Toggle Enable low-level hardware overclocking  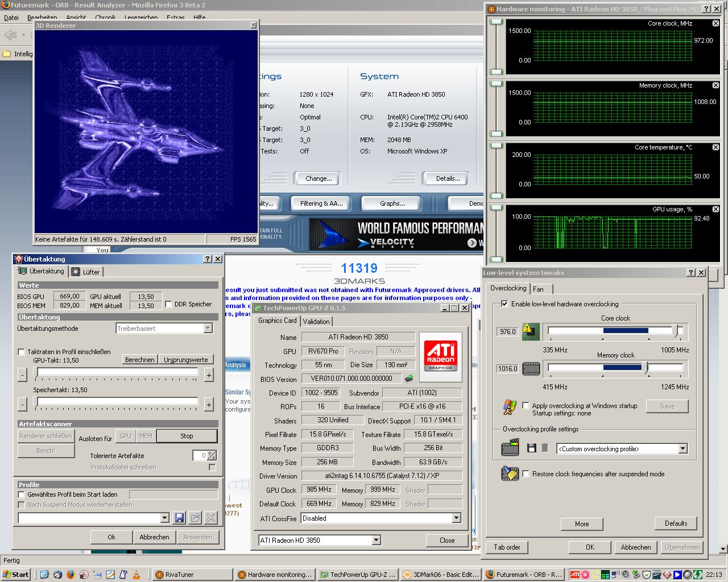click(x=504, y=304)
